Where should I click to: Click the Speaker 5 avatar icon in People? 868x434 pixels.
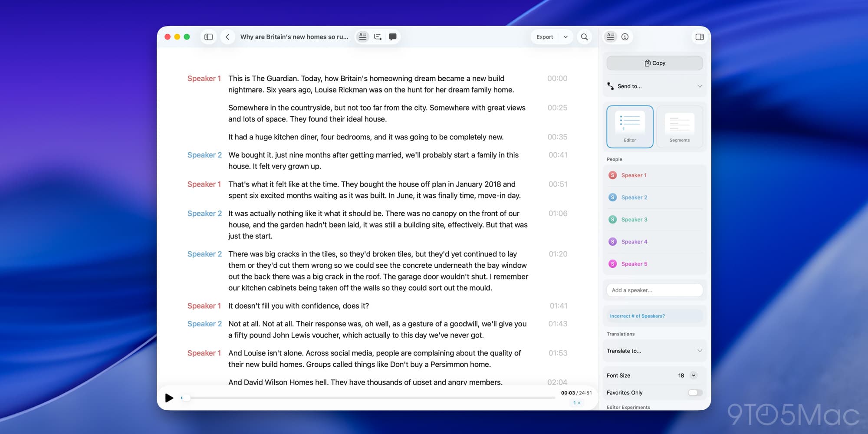tap(612, 264)
